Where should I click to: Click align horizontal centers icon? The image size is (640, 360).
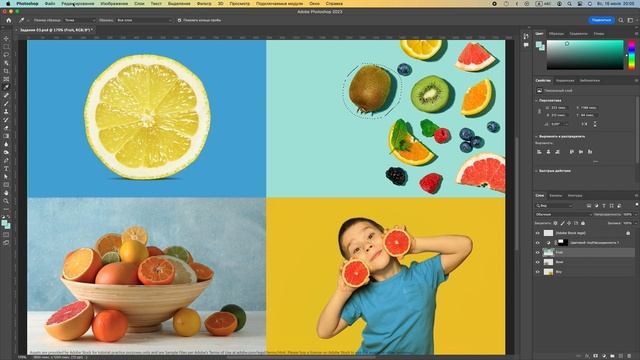(x=548, y=152)
